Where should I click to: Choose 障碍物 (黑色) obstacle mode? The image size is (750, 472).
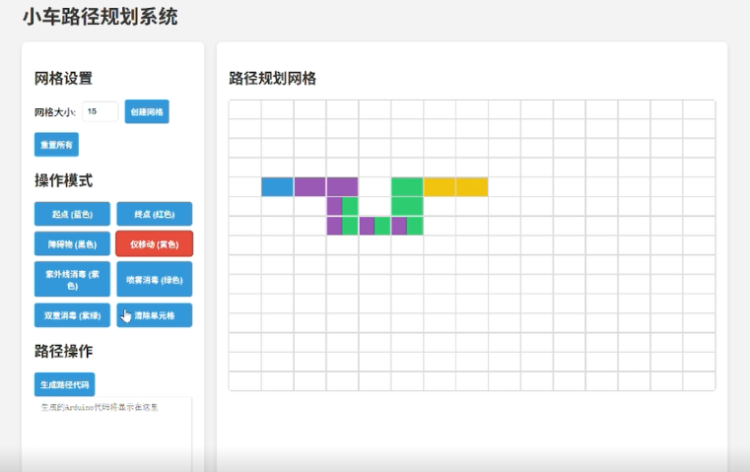[72, 243]
